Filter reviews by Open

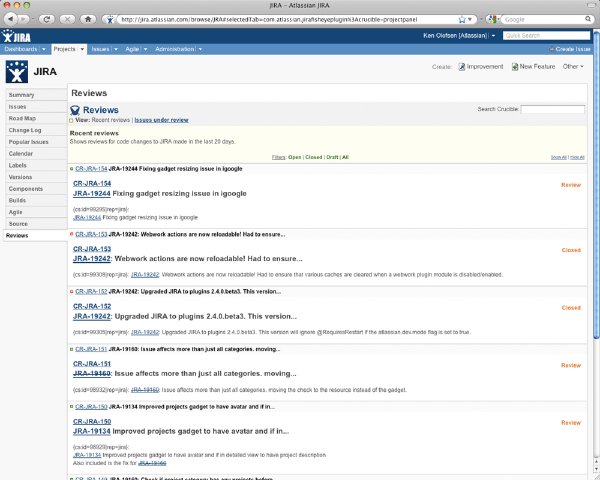(x=295, y=157)
